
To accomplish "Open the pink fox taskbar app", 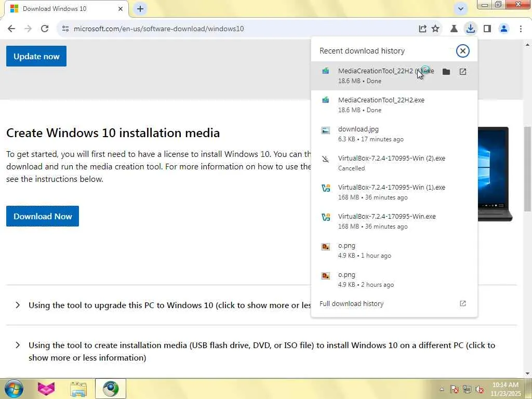I will pyautogui.click(x=46, y=389).
